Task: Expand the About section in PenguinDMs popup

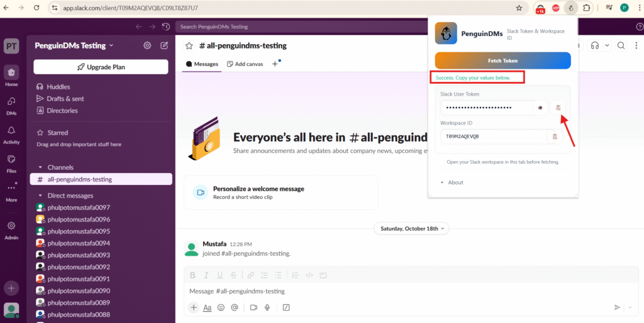Action: 452,183
